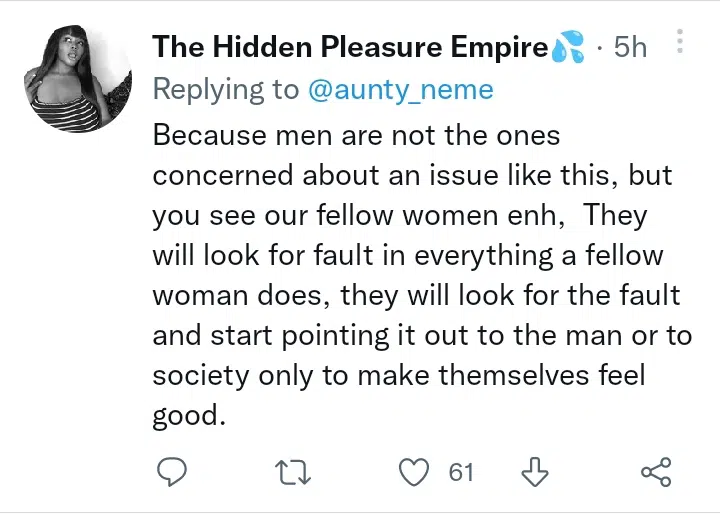Click the line "will look for fault in everything"
Screen dimensions: 720x517
tap(408, 255)
